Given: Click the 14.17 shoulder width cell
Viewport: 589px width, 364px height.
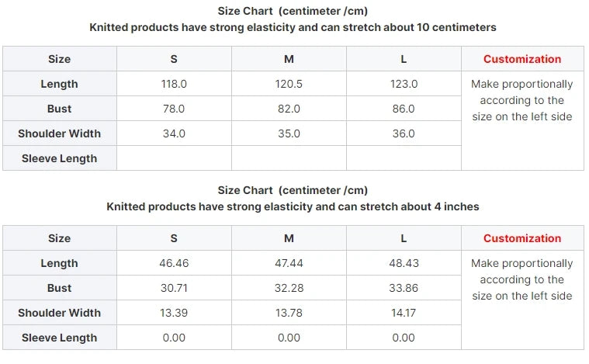Looking at the screenshot, I should pos(404,313).
